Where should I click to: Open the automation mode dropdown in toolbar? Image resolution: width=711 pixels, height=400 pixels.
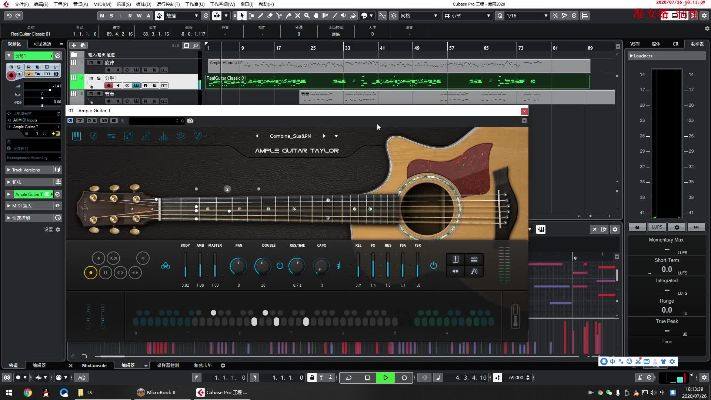pos(180,16)
